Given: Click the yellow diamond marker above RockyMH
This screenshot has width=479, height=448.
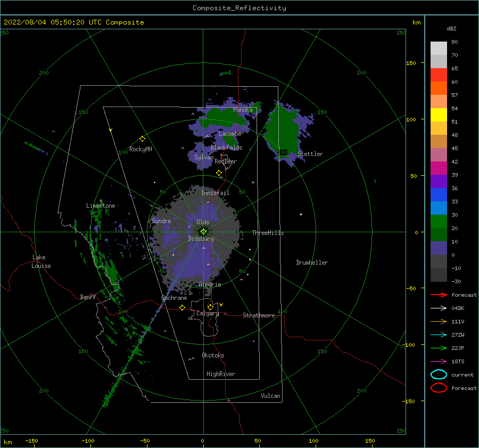Looking at the screenshot, I should [142, 139].
